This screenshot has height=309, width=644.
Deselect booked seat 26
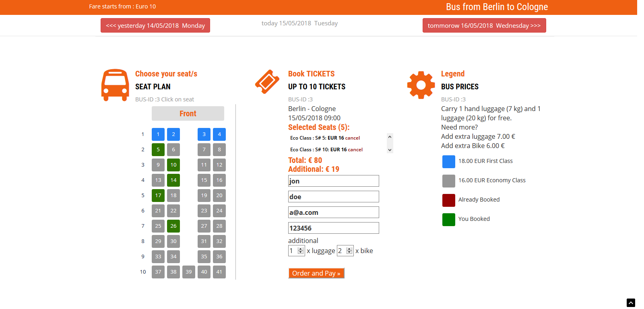pyautogui.click(x=173, y=226)
